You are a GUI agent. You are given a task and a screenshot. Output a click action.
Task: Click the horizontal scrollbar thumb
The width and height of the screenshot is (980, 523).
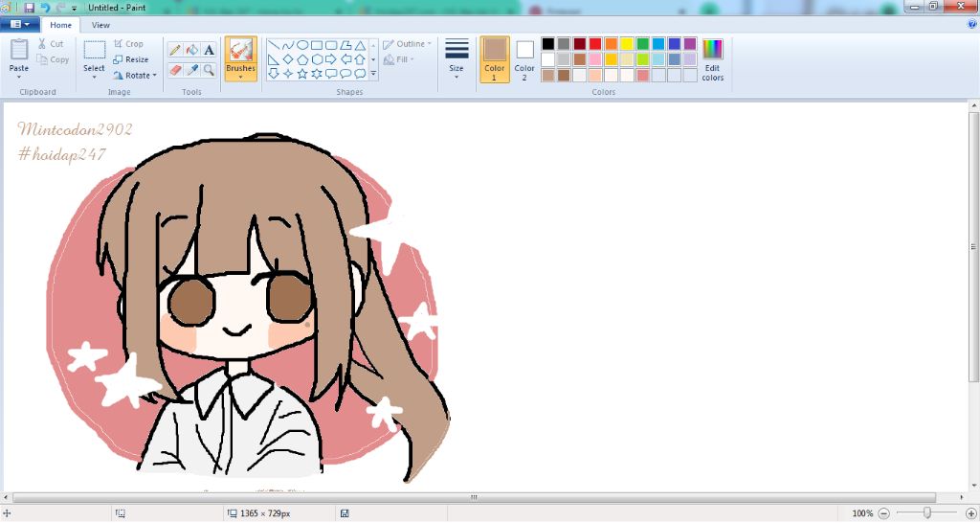tap(474, 498)
